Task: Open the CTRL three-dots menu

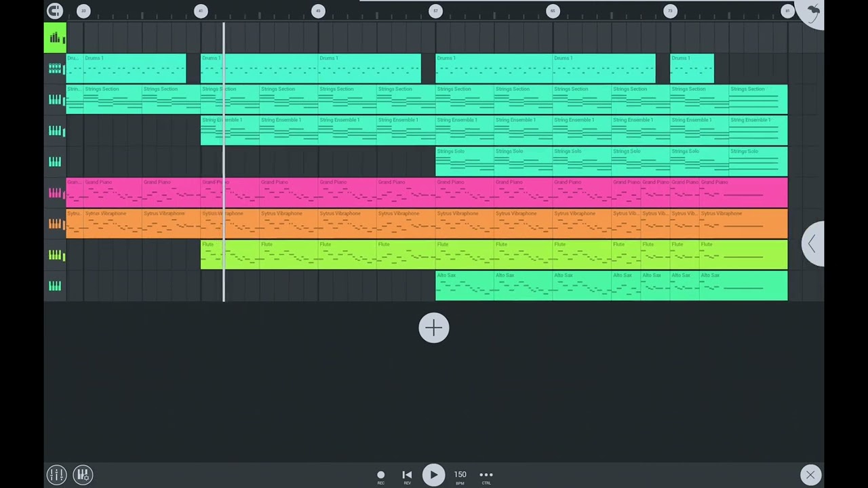Action: click(486, 476)
